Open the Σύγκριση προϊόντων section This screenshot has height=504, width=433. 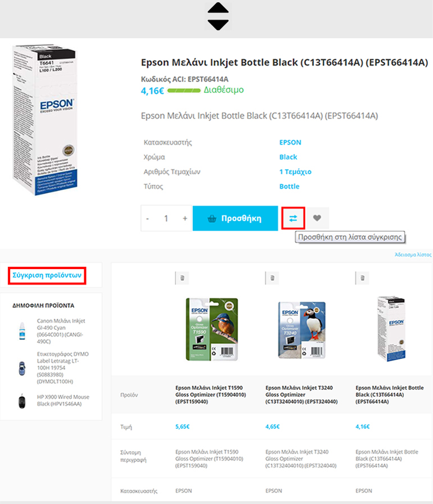pyautogui.click(x=47, y=275)
